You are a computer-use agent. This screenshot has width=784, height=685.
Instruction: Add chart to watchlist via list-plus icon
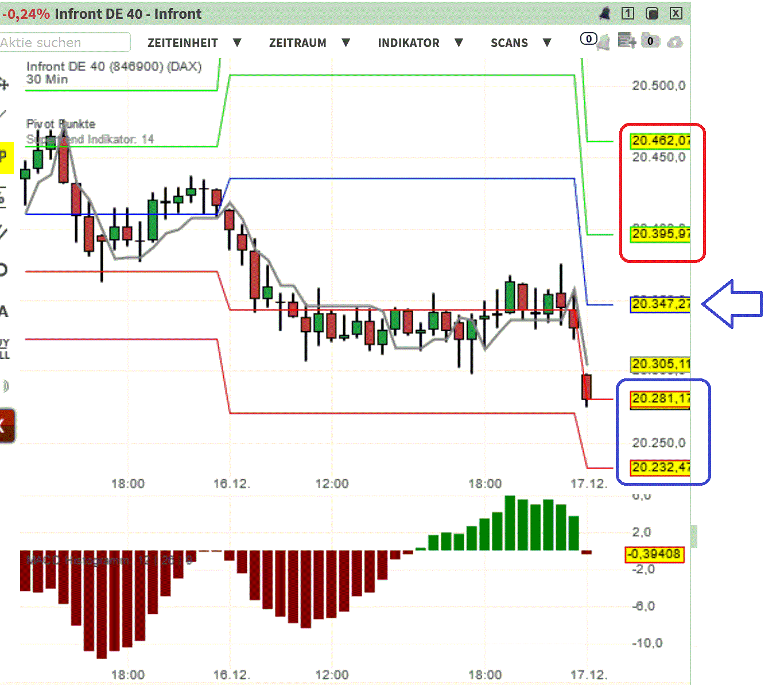click(627, 41)
